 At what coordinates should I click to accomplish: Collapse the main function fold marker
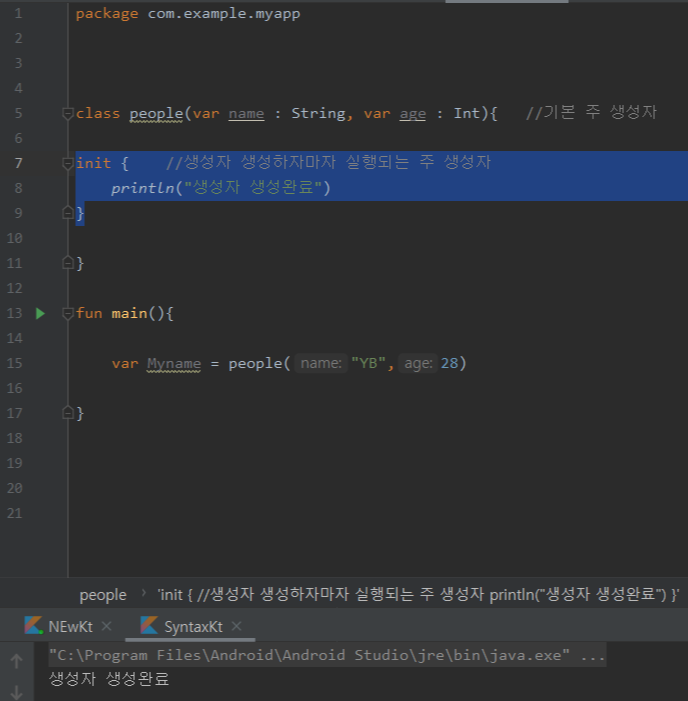click(68, 314)
